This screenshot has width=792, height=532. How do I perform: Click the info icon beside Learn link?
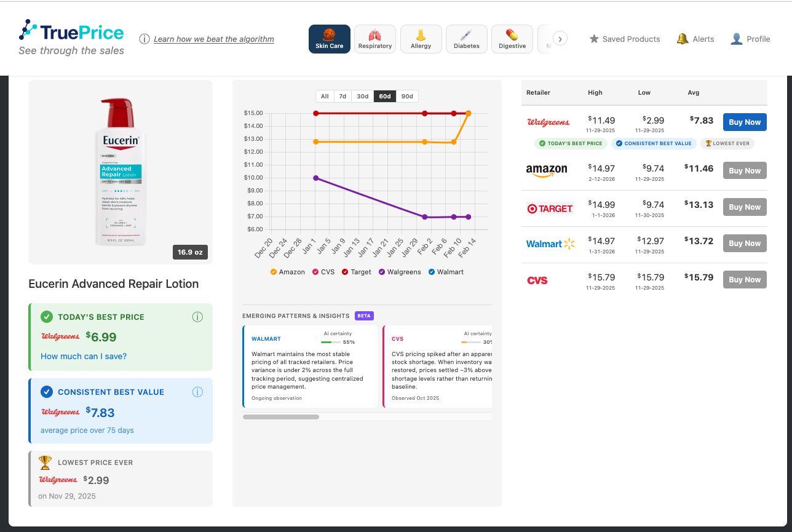click(x=145, y=39)
